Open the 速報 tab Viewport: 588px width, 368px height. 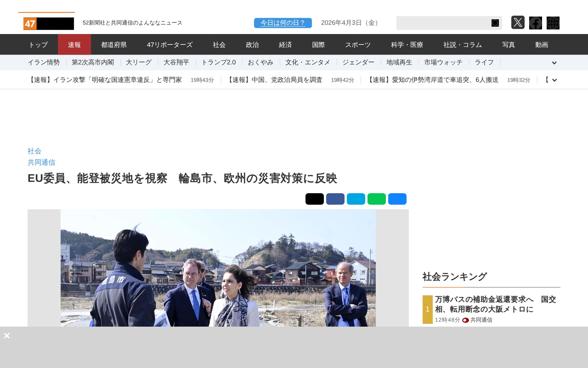(74, 45)
